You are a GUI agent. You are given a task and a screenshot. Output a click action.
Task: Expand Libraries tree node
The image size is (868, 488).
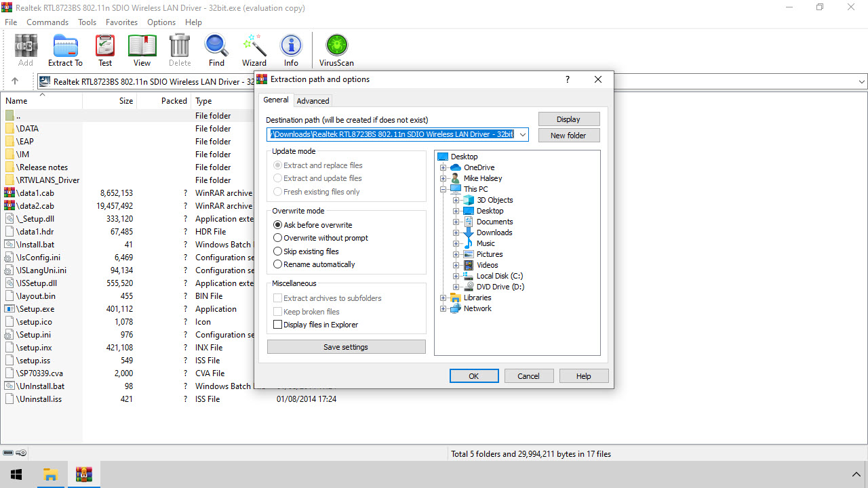tap(443, 298)
